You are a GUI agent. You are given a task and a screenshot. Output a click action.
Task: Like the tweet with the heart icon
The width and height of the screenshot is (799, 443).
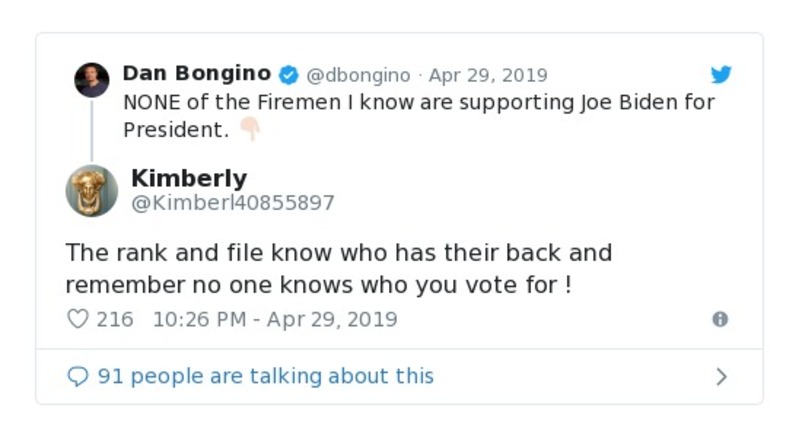pos(78,319)
